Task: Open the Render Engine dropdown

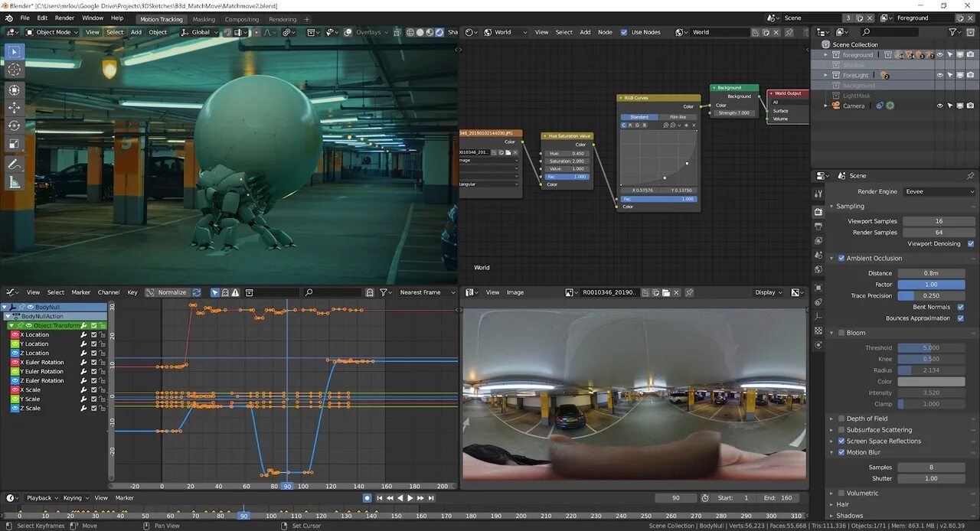Action: pyautogui.click(x=939, y=191)
